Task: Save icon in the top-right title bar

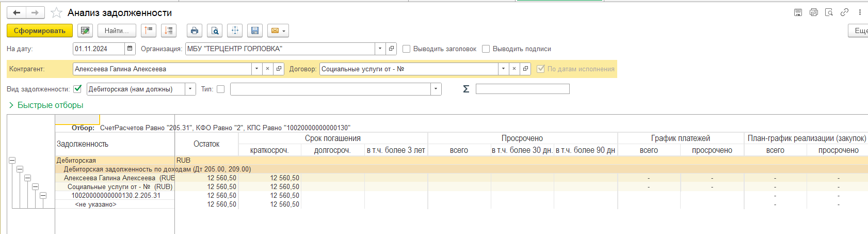Action: 798,12
